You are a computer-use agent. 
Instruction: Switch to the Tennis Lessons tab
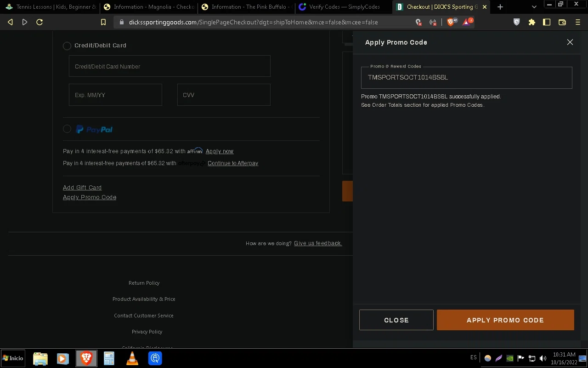51,7
